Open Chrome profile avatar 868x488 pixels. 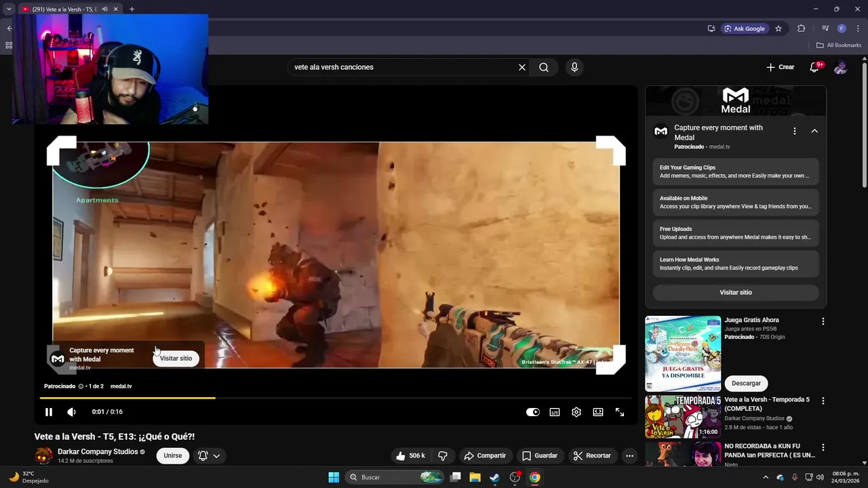[842, 28]
